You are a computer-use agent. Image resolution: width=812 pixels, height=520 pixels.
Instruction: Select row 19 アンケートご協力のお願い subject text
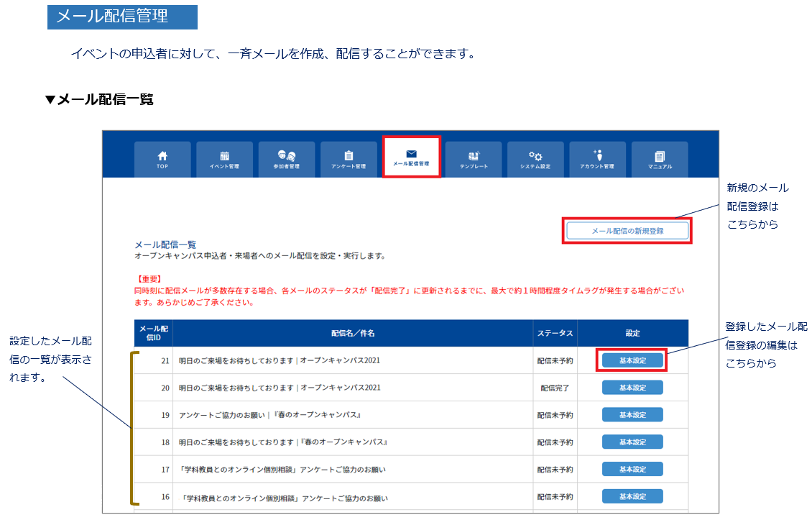point(269,415)
